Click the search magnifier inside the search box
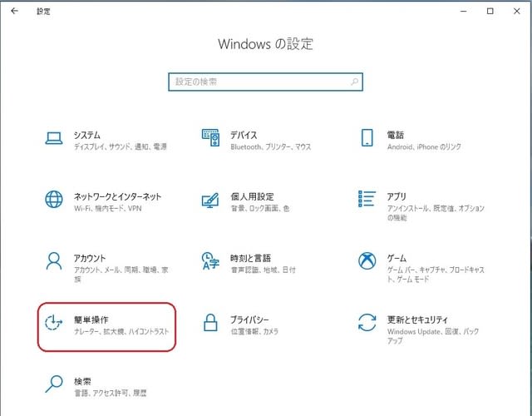The image size is (532, 416). (355, 82)
